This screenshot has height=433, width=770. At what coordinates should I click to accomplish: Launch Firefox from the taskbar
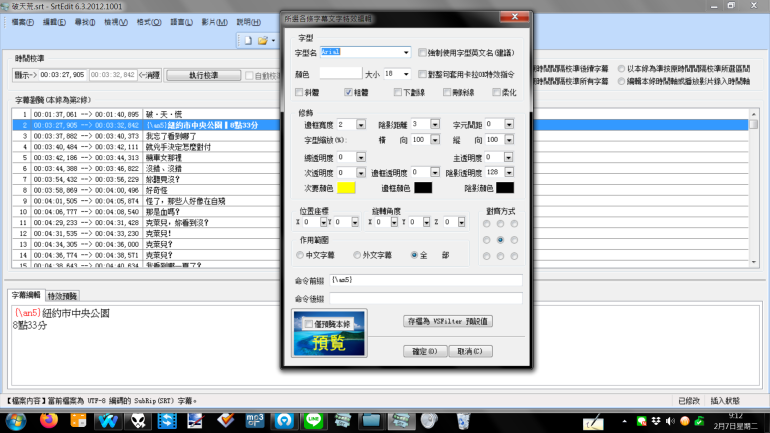point(49,421)
